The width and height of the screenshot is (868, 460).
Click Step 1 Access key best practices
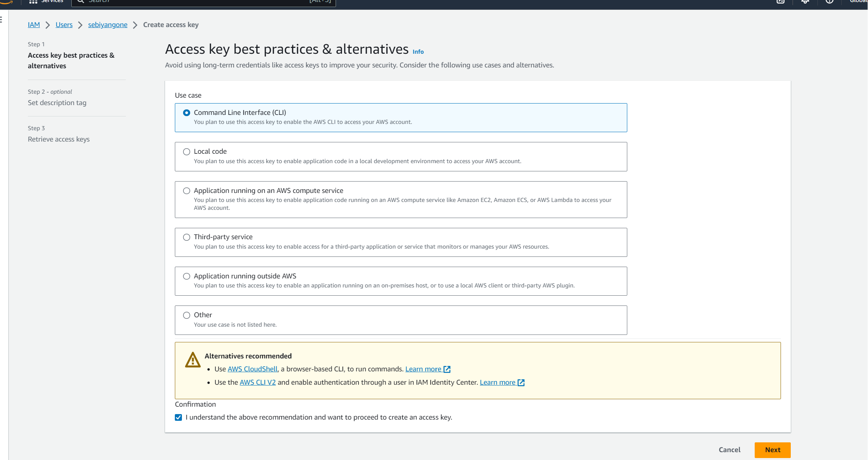(71, 60)
